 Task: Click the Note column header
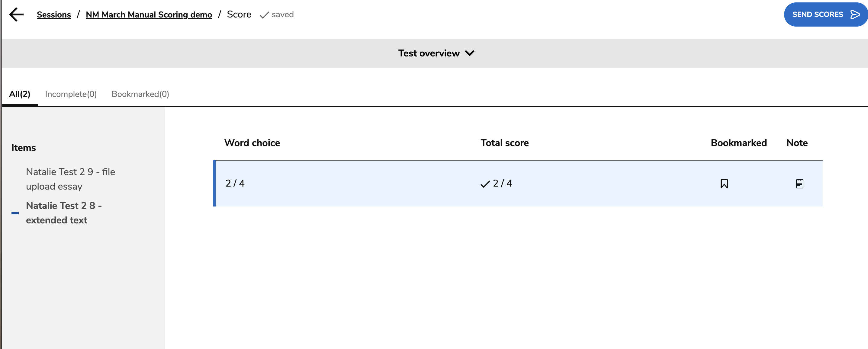click(797, 143)
